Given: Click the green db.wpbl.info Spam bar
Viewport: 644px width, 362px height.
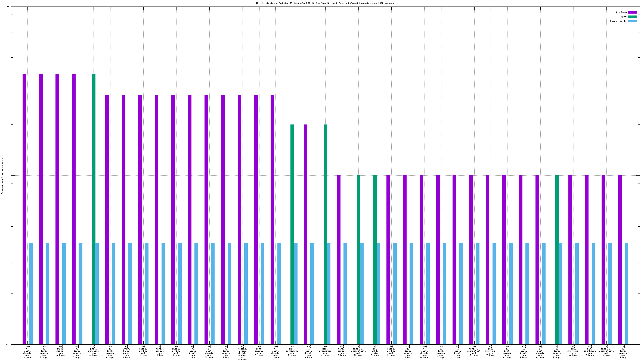Looking at the screenshot, I should pos(375,258).
